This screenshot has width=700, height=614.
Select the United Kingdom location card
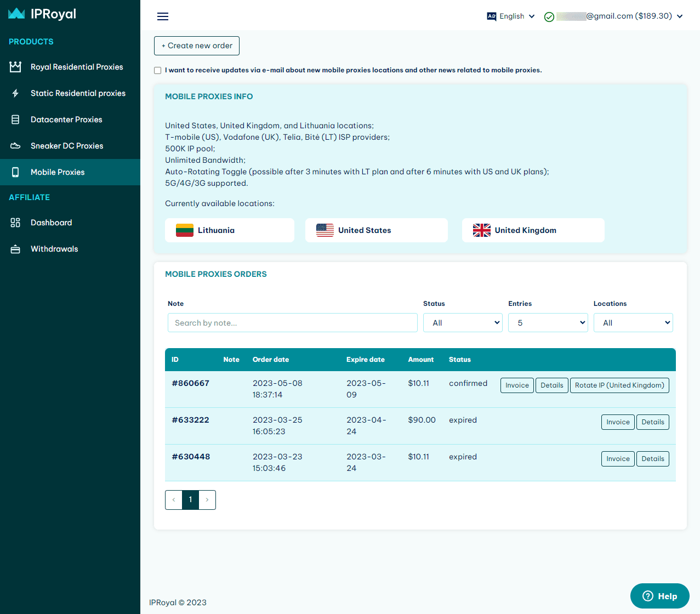click(x=533, y=230)
